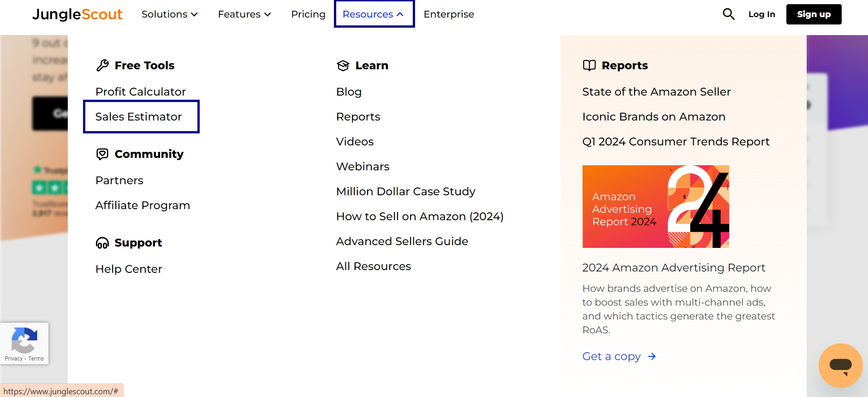Open Iconic Brands on Amazon report
This screenshot has height=397, width=868.
654,117
